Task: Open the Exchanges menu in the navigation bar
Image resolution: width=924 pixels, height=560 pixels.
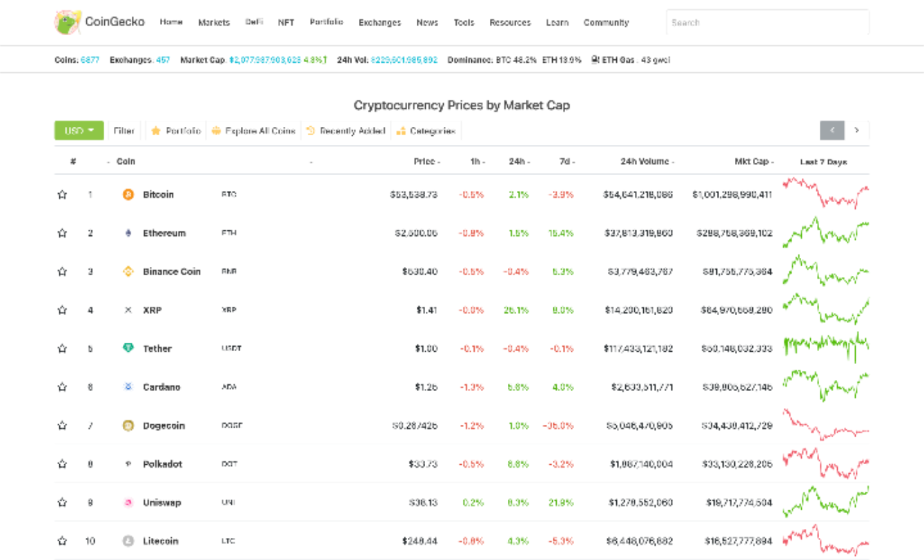Action: click(380, 22)
